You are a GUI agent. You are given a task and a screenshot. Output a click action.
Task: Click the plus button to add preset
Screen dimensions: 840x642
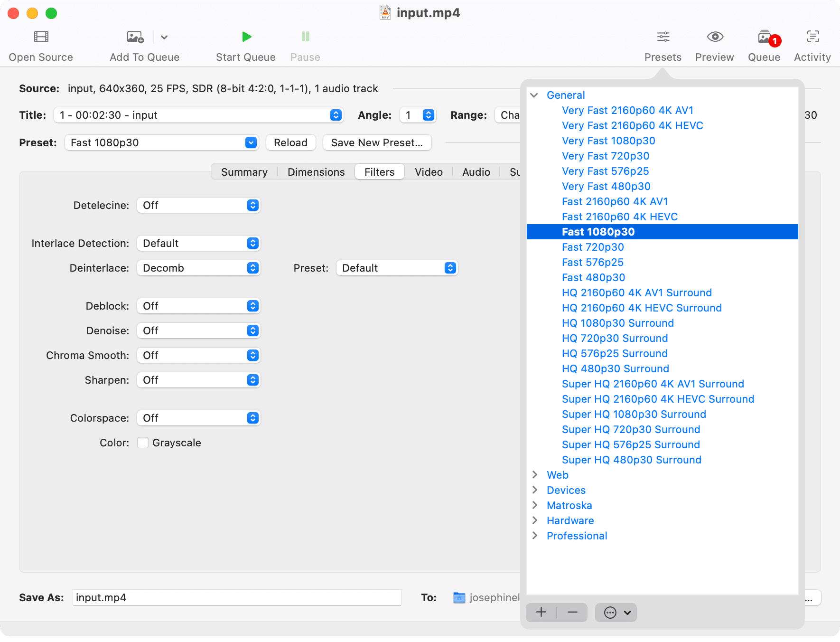coord(541,613)
